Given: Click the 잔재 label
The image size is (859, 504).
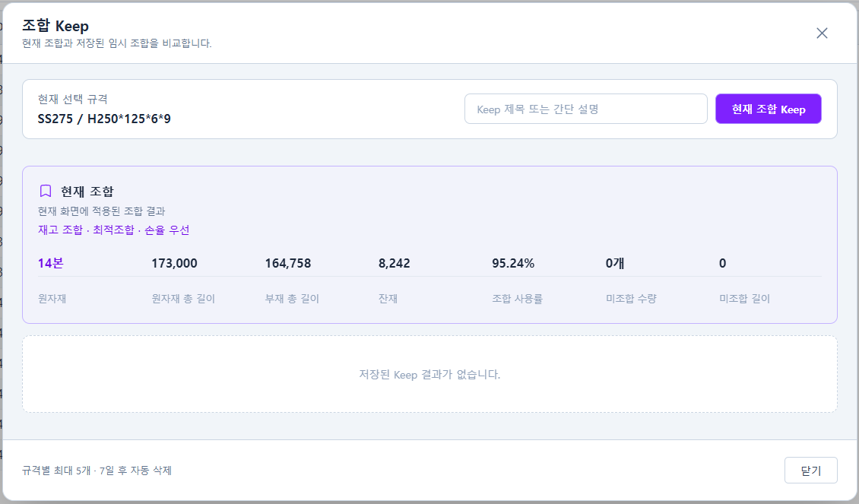Looking at the screenshot, I should point(388,299).
